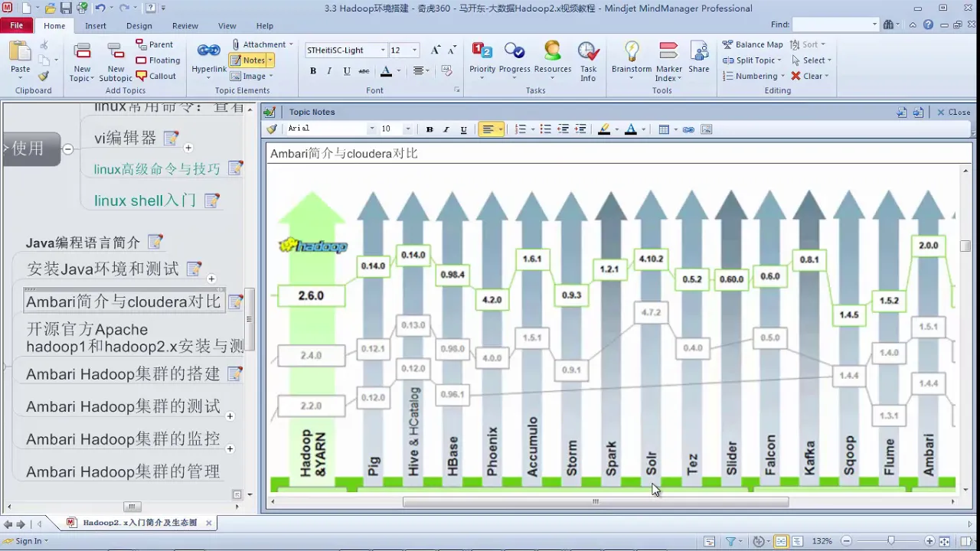The width and height of the screenshot is (980, 551).
Task: Open the Find box dropdown arrow
Action: click(874, 24)
